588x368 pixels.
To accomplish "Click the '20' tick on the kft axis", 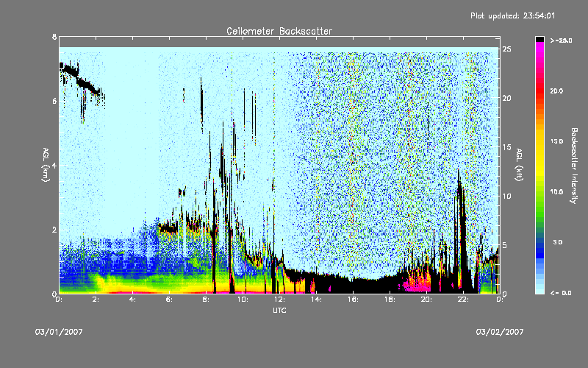I will click(507, 98).
